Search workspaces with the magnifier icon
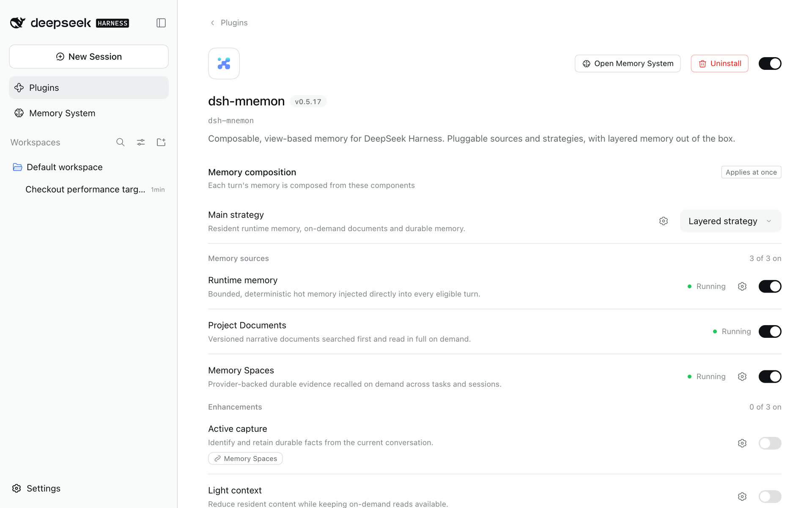Viewport: 812px width, 508px height. 120,142
